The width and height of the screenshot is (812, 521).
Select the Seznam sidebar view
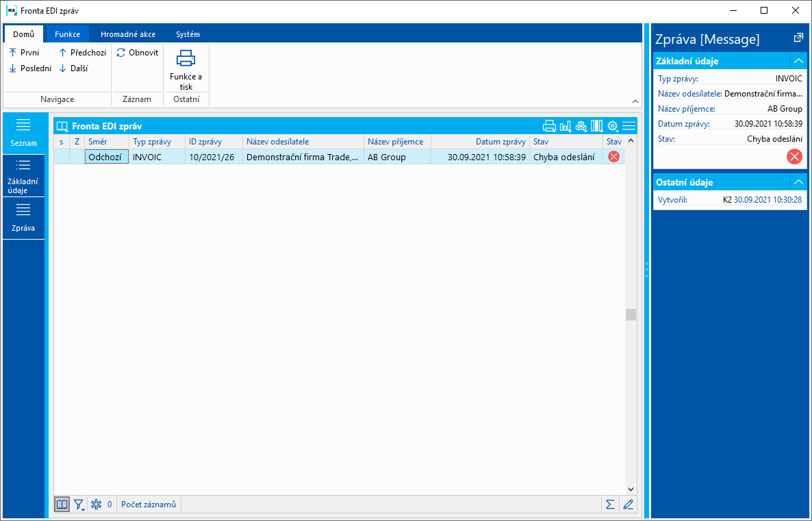coord(23,134)
